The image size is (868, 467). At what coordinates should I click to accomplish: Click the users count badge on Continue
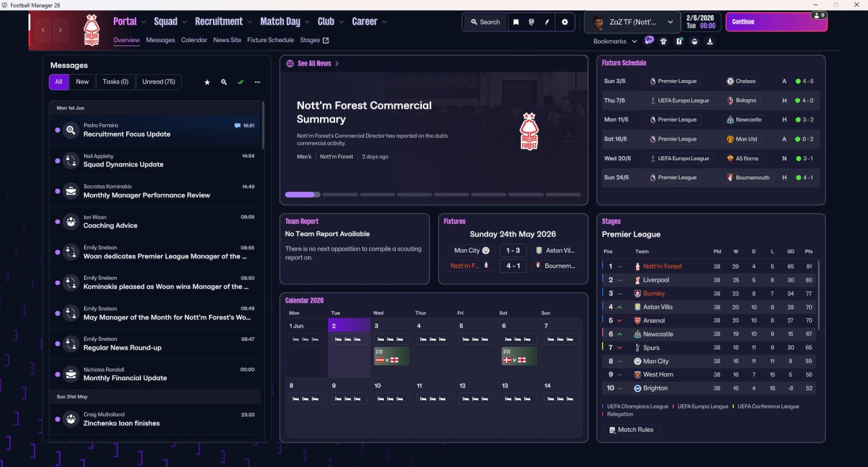click(x=818, y=15)
